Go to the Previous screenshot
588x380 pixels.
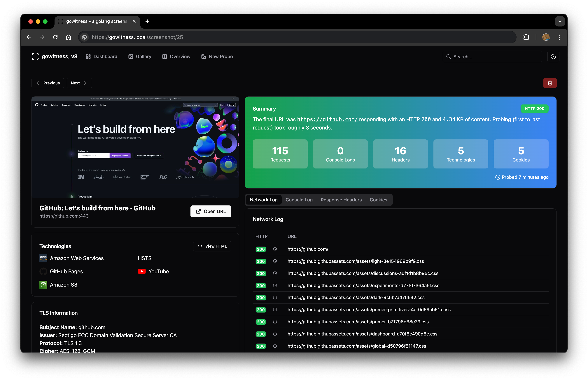click(x=48, y=83)
